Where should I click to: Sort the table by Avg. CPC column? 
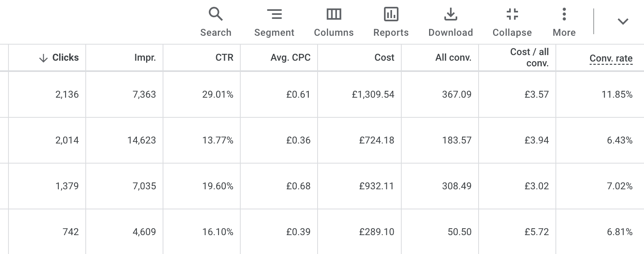pos(290,57)
